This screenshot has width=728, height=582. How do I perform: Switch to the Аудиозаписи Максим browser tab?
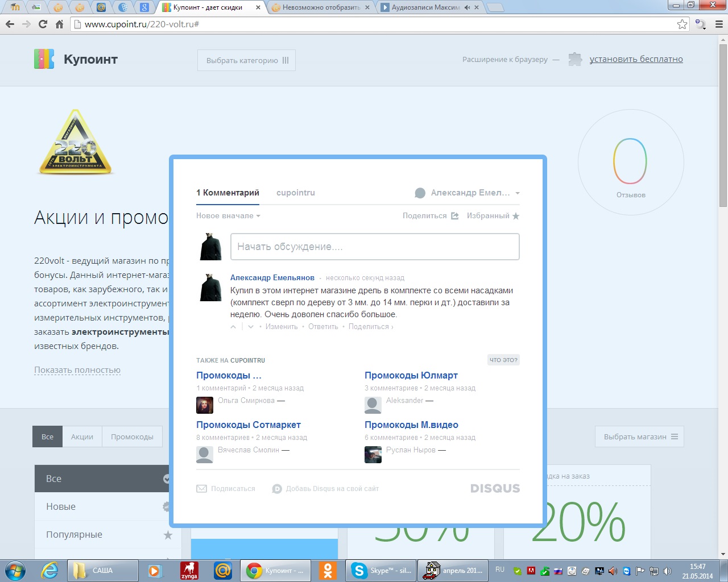429,7
